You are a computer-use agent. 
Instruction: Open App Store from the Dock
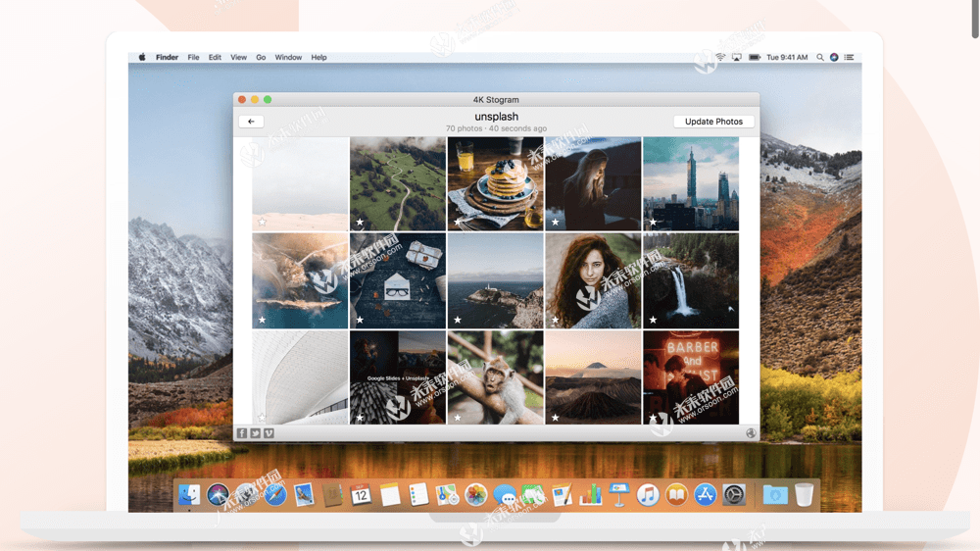pos(705,495)
